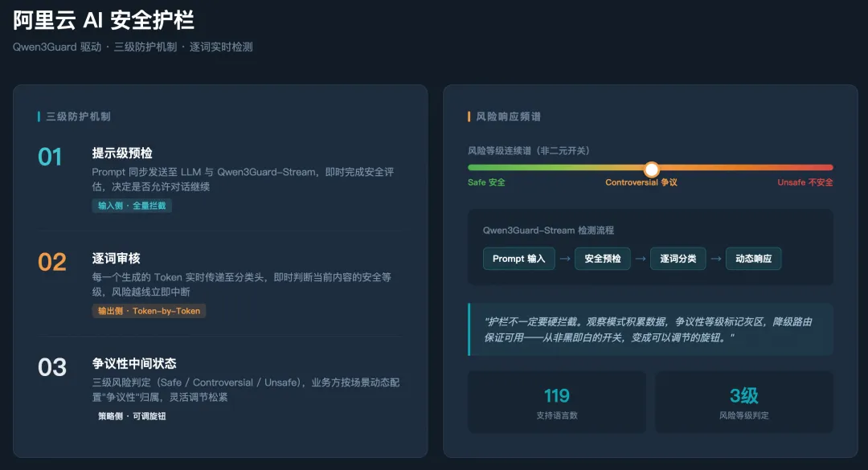Click the '逐词分类' flow step
This screenshot has width=868, height=470.
point(678,259)
